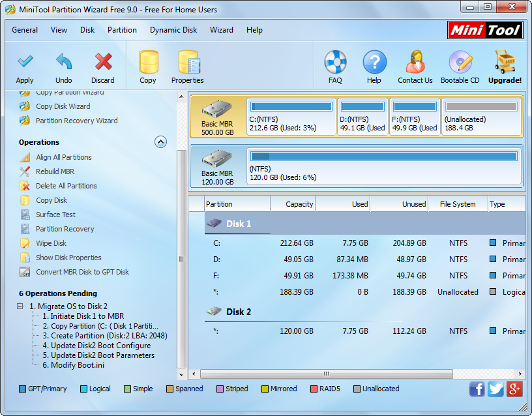Click the File System column header
This screenshot has width=532, height=416.
pyautogui.click(x=458, y=204)
